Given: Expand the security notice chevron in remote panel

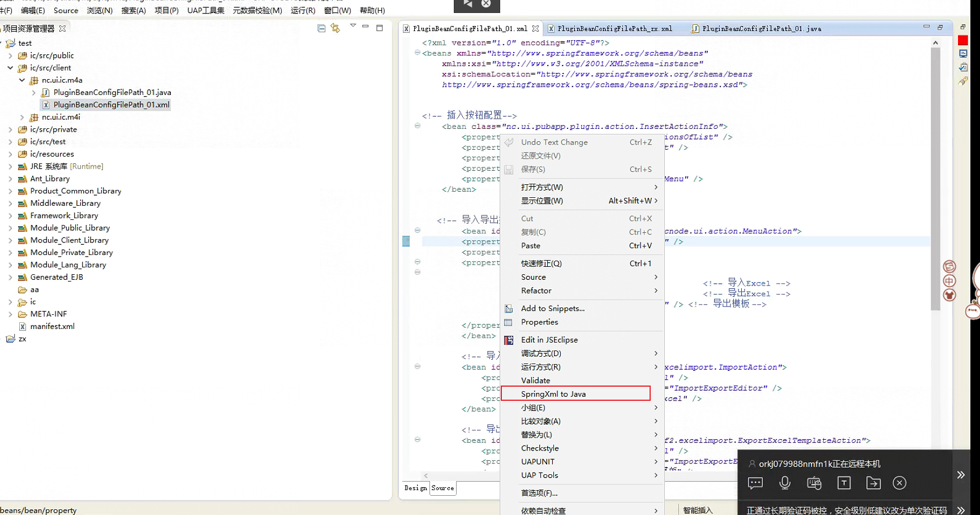Looking at the screenshot, I should click(x=961, y=510).
